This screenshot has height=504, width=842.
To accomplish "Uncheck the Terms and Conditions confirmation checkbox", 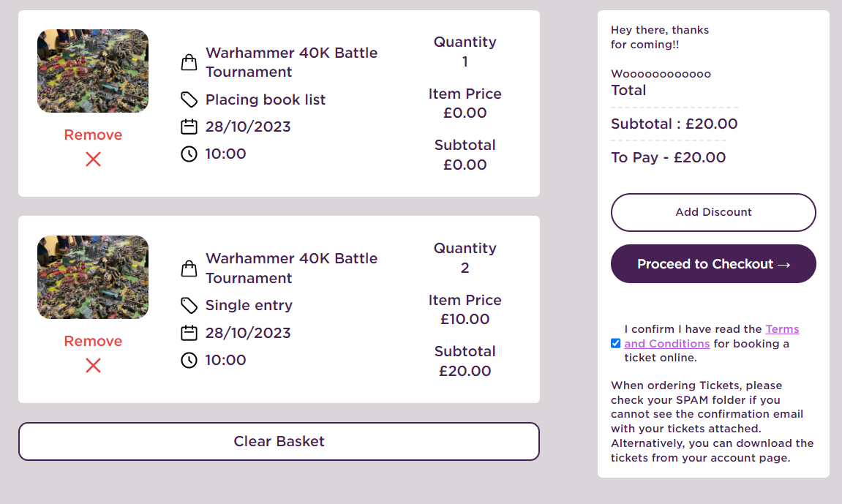I will (615, 344).
